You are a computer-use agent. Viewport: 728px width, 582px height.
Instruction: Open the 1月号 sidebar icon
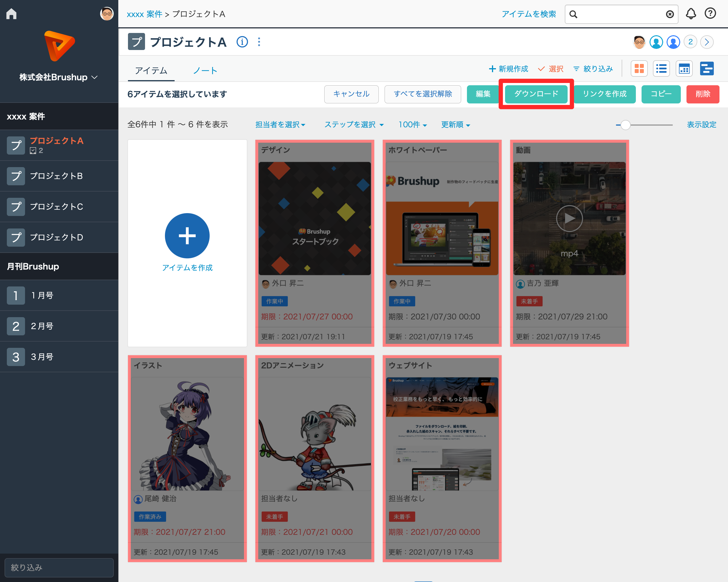[16, 296]
